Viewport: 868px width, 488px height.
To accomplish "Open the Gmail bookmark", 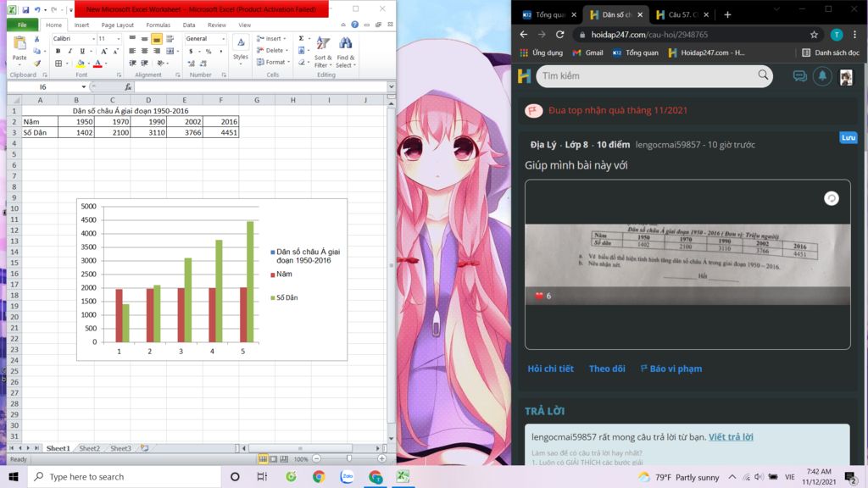I will pos(587,53).
